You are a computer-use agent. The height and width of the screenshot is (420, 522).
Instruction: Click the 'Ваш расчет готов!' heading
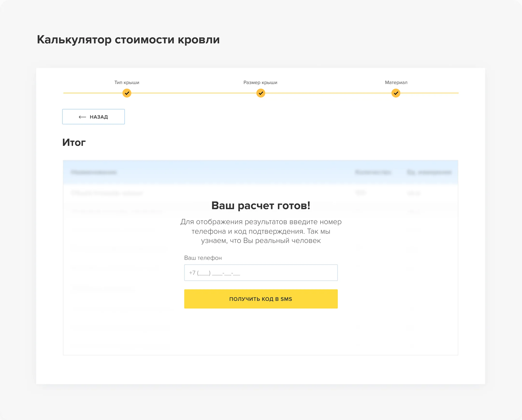pyautogui.click(x=261, y=205)
